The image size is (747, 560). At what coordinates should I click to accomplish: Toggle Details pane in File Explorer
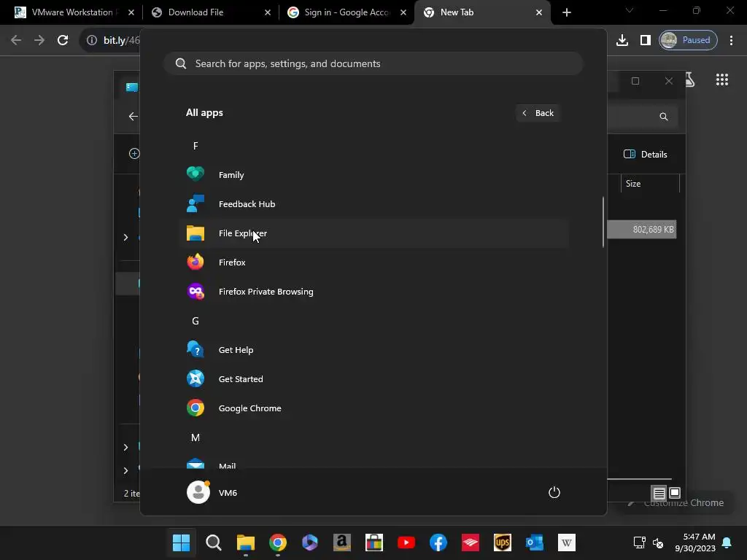[x=645, y=155]
